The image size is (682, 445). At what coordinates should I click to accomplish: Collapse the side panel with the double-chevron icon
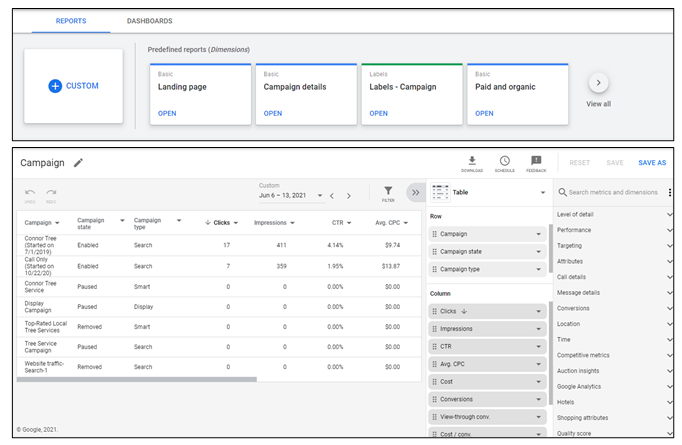tap(415, 192)
